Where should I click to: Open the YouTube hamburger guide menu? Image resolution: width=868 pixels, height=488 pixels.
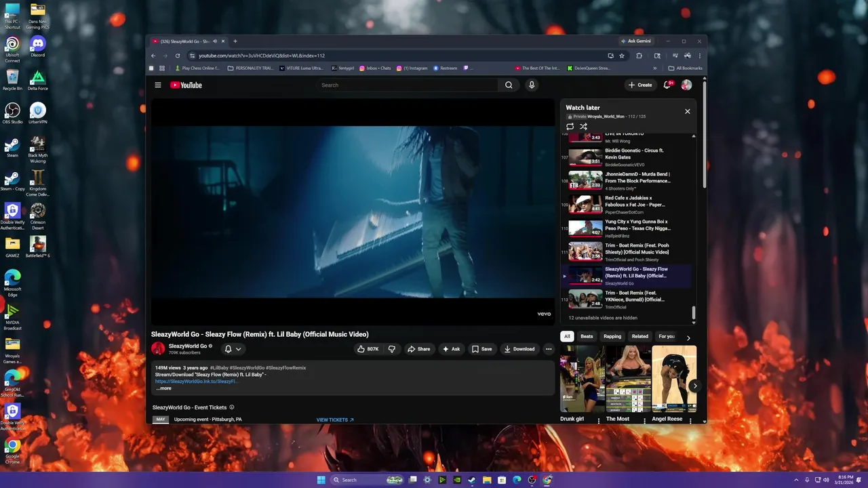pos(157,85)
